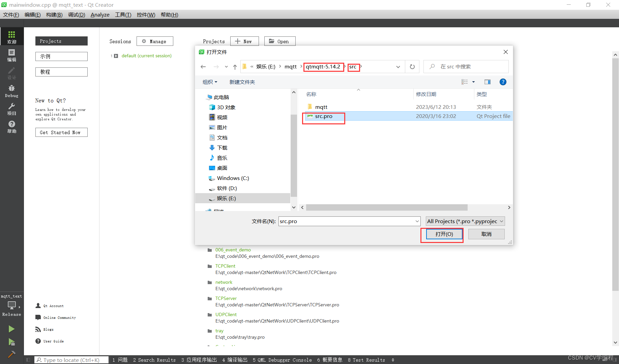Switch to Debug mode
The height and width of the screenshot is (364, 619).
(x=12, y=91)
